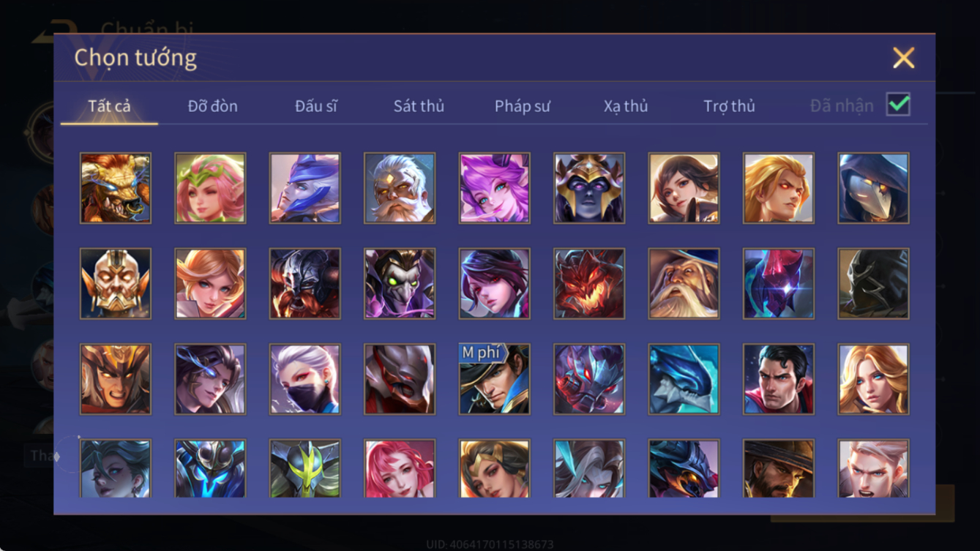980x551 pixels.
Task: Pick the cowboy-hat bearded gunslinger hero
Action: 779,469
